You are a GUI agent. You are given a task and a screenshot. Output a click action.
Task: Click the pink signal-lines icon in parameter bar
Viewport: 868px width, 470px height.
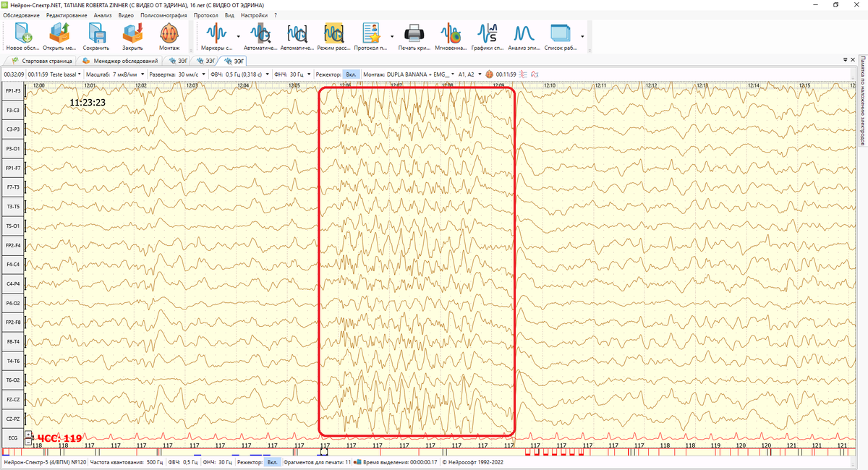524,74
